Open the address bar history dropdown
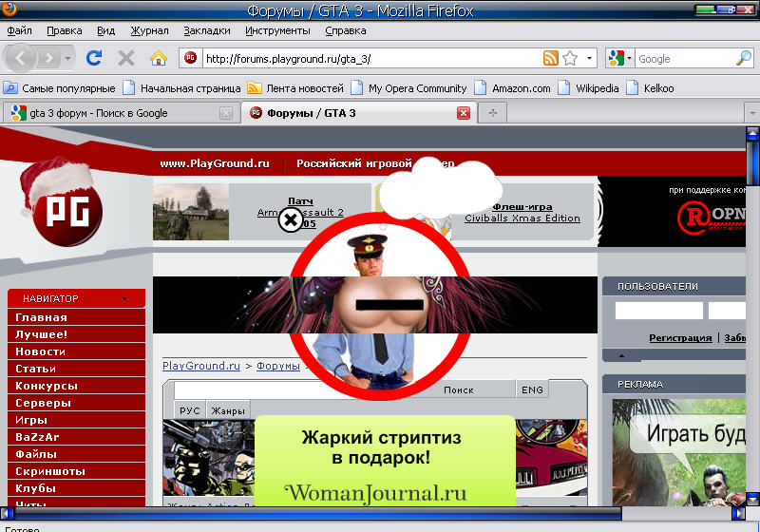 coord(589,59)
